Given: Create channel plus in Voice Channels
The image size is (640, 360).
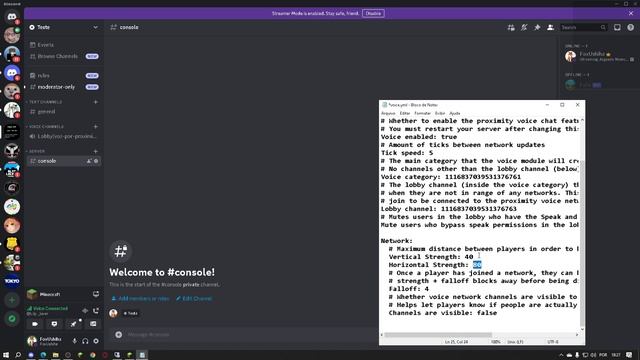Looking at the screenshot, I should pos(96,127).
